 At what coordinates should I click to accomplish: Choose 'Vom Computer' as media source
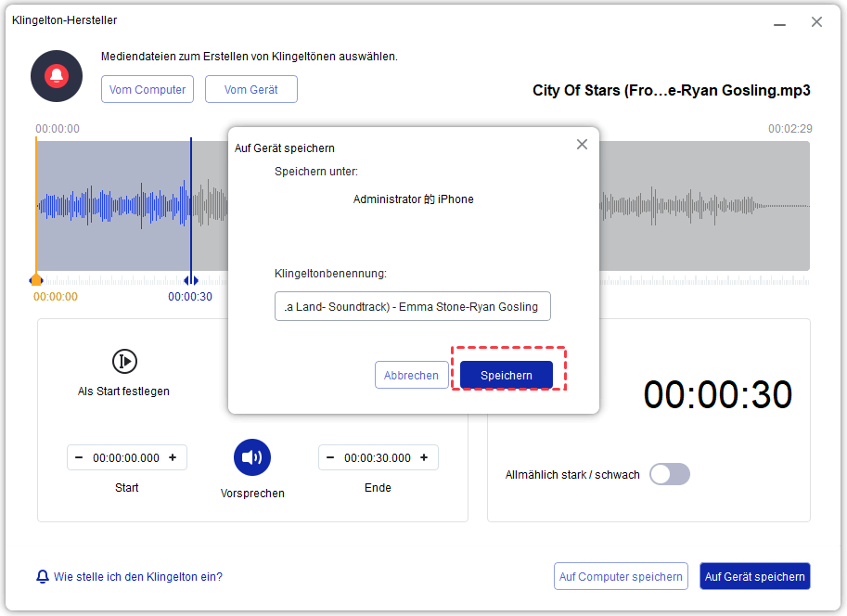[x=148, y=89]
